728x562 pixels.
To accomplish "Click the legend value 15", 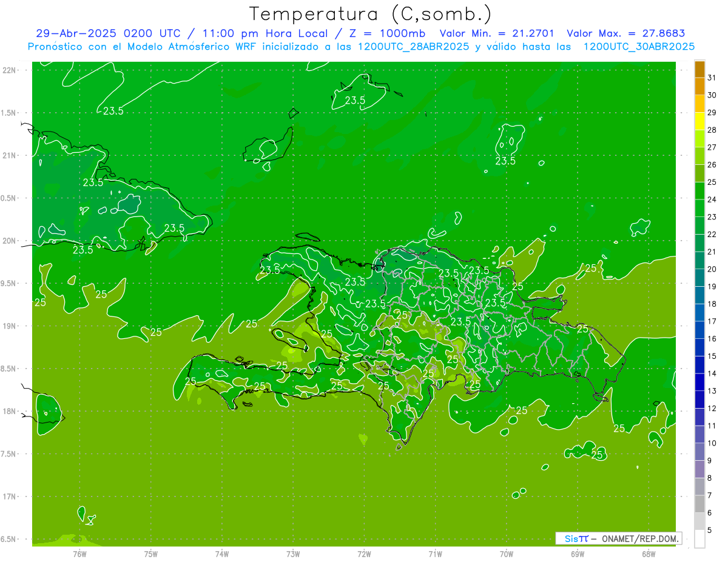I will click(x=712, y=356).
